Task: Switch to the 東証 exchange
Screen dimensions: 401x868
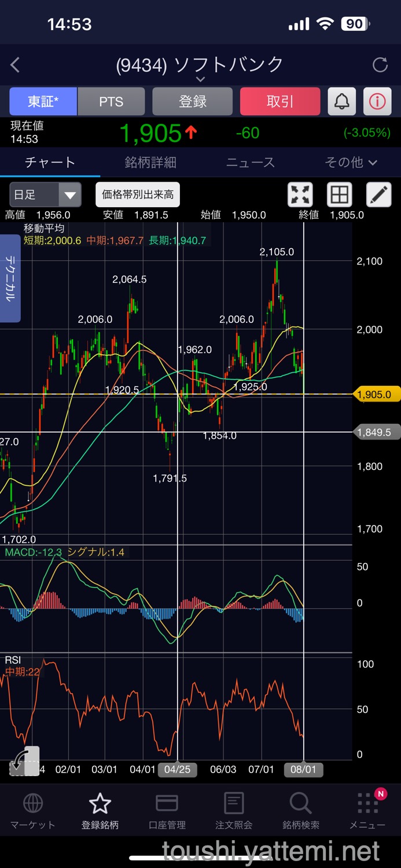Action: 43,102
